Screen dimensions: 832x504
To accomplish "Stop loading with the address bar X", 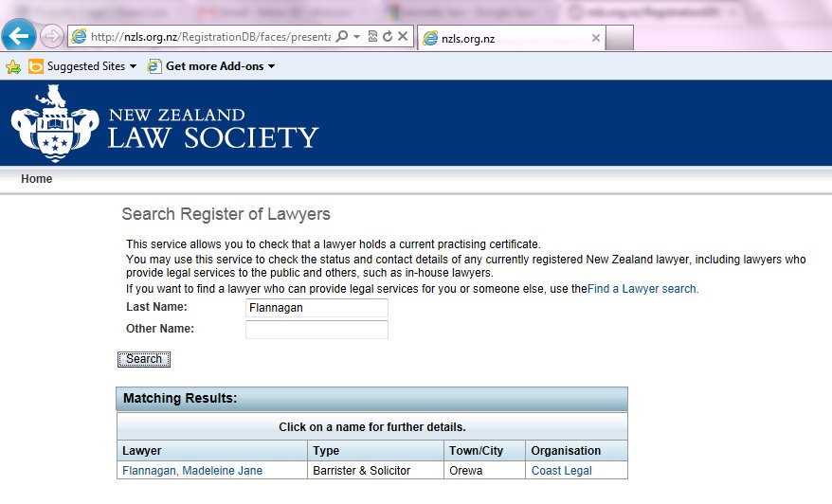I will [403, 36].
